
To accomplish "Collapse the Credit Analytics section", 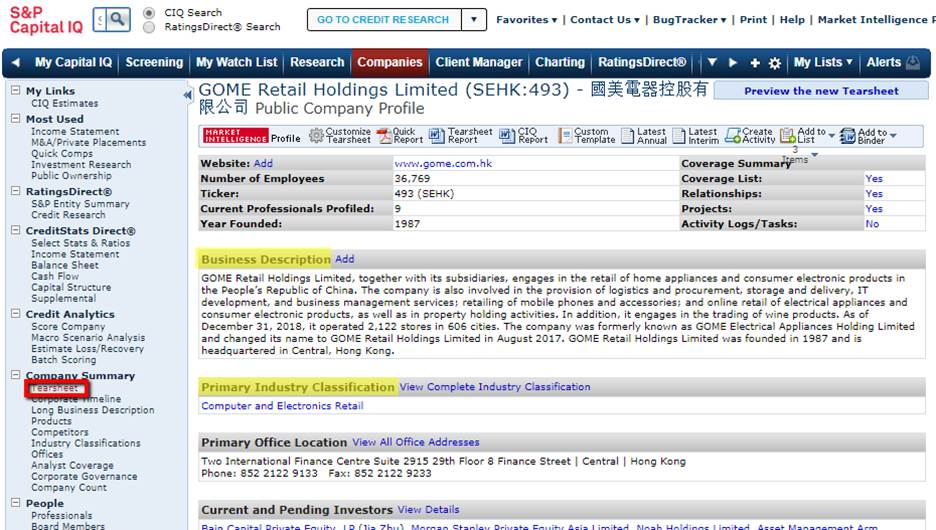I will pyautogui.click(x=16, y=313).
